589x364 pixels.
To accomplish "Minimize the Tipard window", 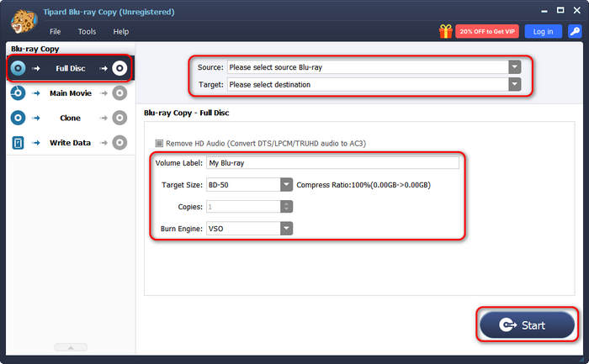I will [544, 11].
